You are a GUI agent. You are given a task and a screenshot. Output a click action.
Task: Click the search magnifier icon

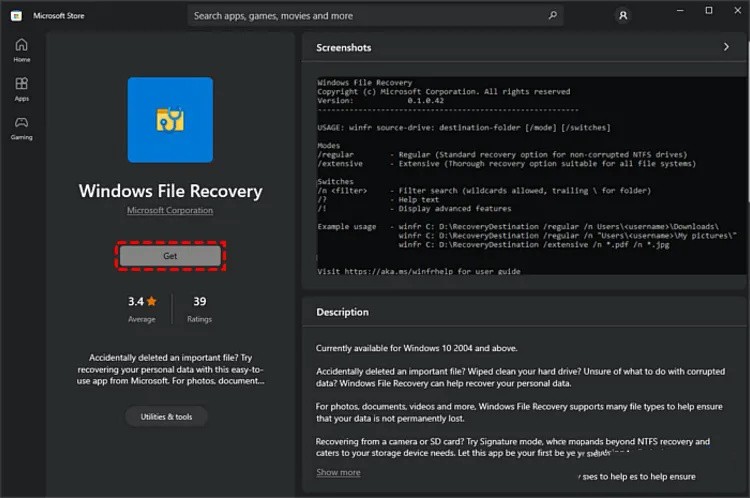click(x=552, y=15)
